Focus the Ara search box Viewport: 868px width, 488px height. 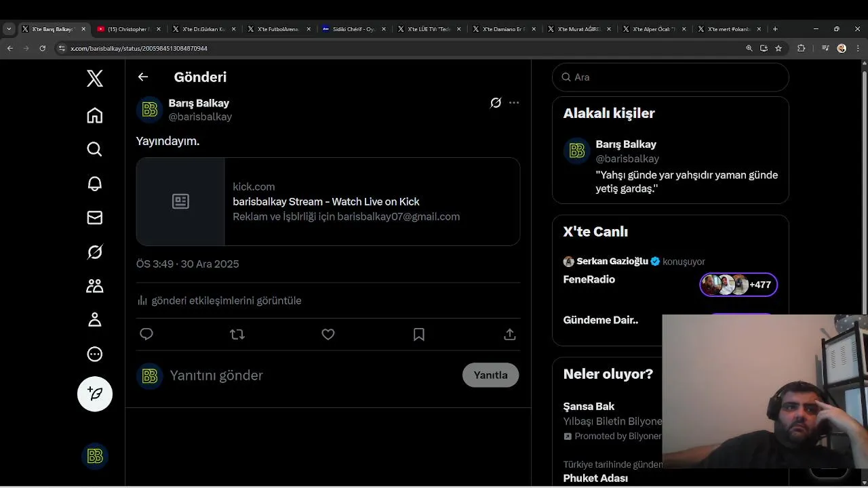pyautogui.click(x=671, y=77)
